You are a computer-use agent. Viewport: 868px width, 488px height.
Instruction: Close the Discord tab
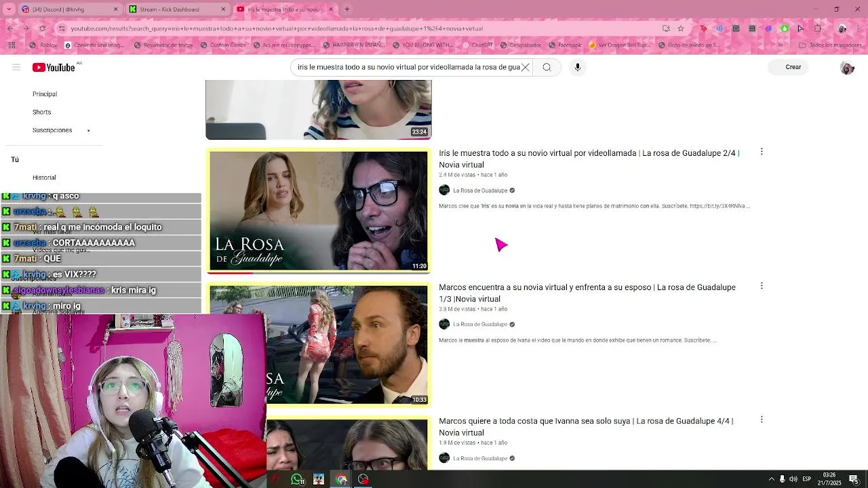(x=115, y=9)
